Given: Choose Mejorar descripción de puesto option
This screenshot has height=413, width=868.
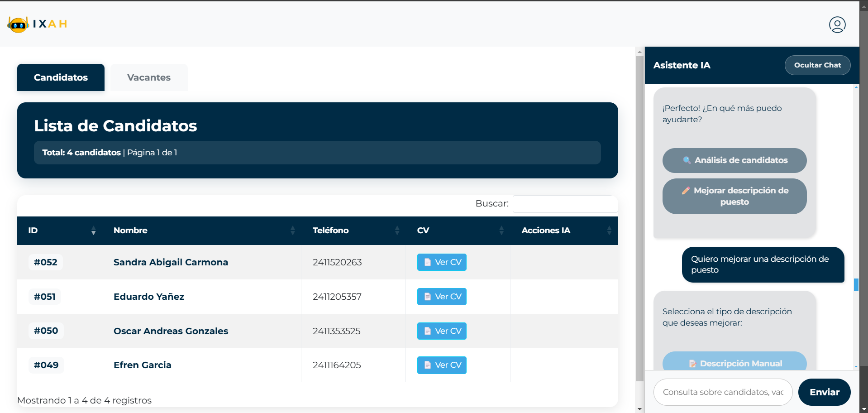Looking at the screenshot, I should coord(734,196).
